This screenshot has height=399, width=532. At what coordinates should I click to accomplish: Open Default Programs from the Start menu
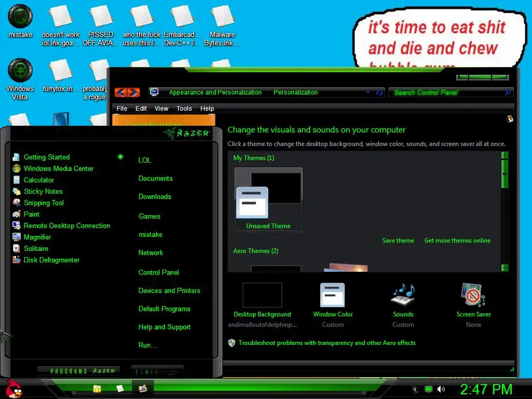164,309
